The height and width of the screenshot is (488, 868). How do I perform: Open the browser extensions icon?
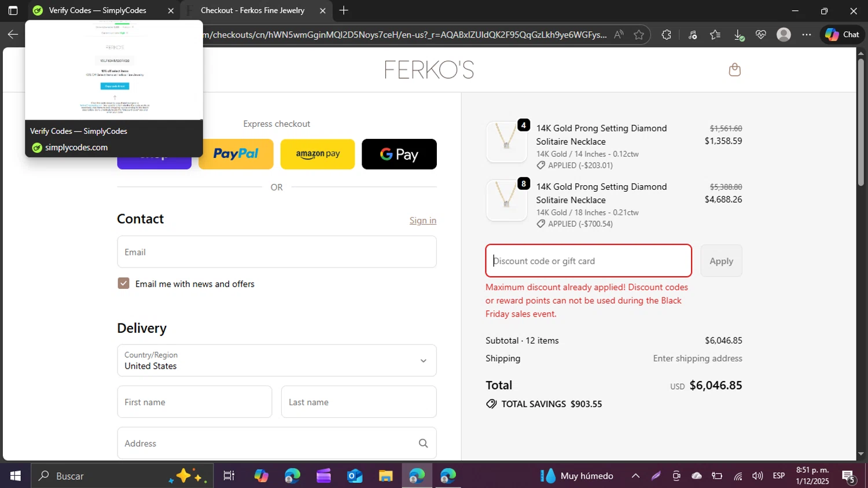point(667,35)
